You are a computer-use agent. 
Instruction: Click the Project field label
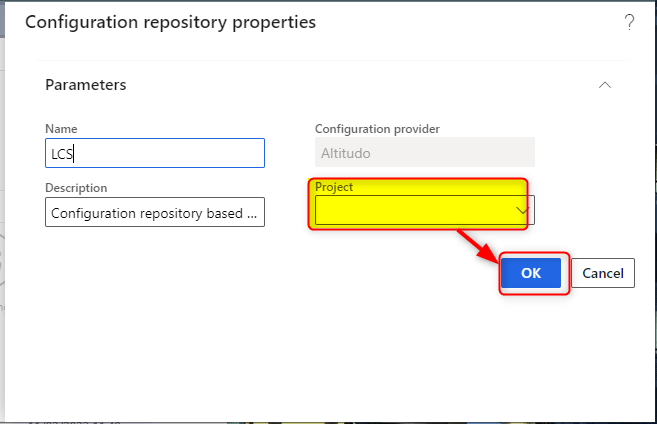(x=334, y=187)
